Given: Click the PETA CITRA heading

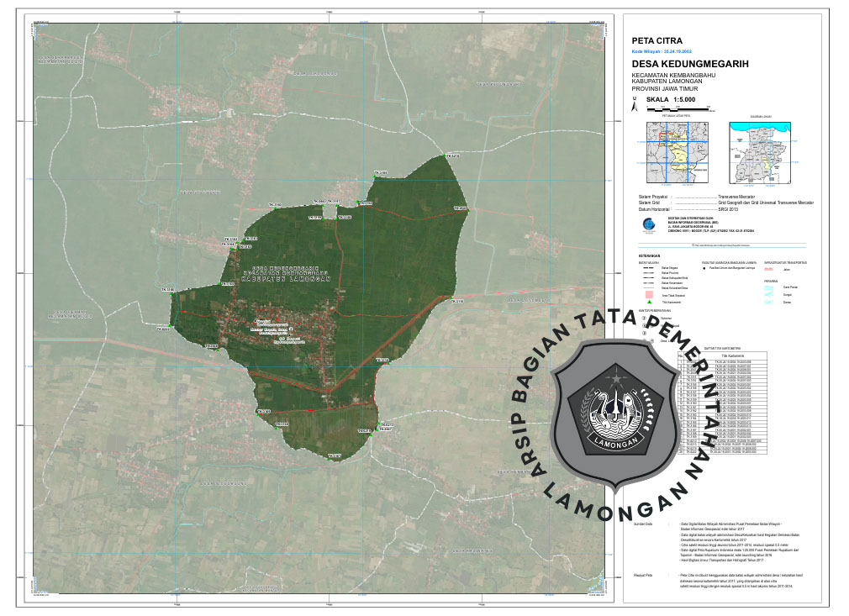Looking at the screenshot, I should click(x=657, y=40).
